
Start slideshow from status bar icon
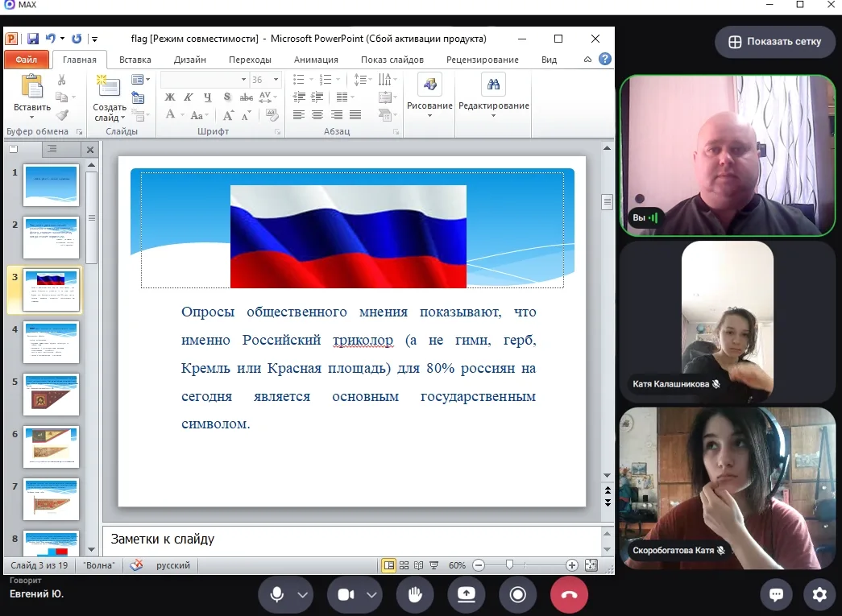[x=433, y=565]
